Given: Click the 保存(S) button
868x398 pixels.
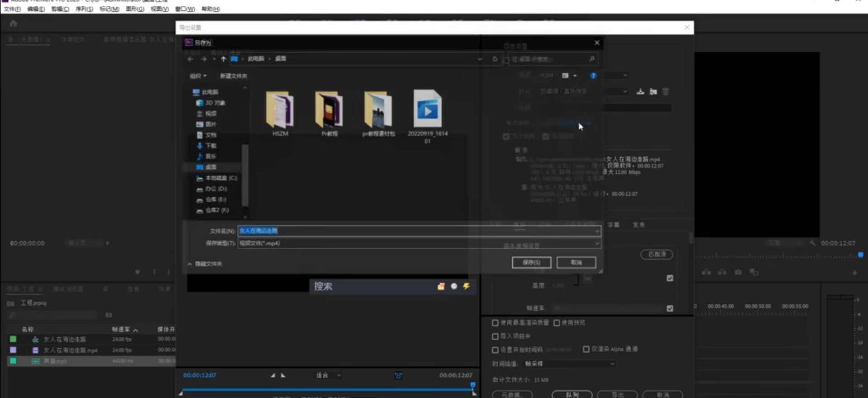Looking at the screenshot, I should pos(531,263).
